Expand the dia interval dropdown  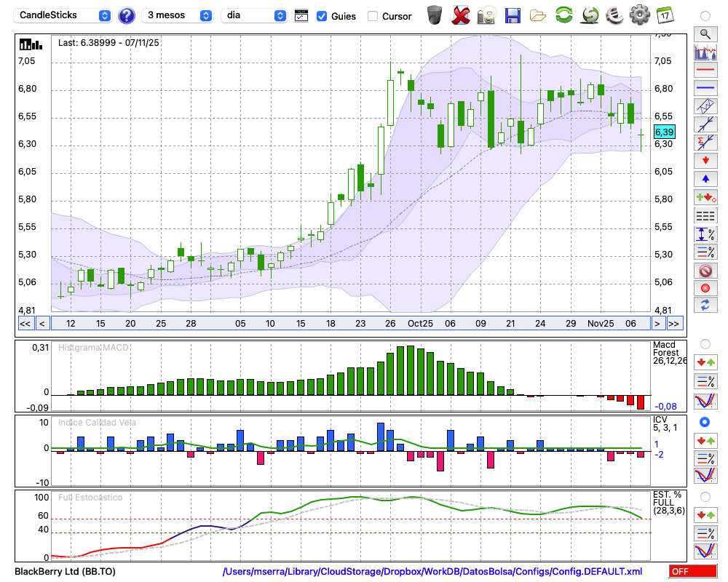click(x=254, y=15)
